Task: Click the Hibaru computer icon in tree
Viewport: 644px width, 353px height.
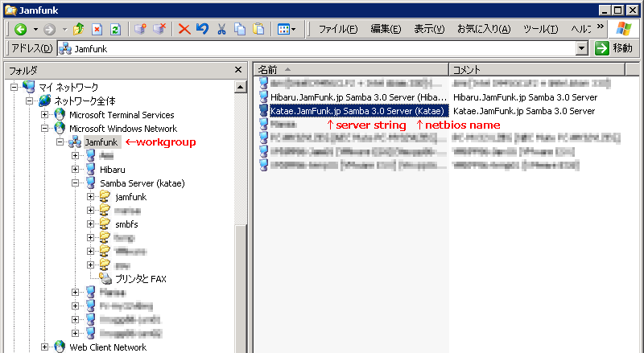Action: click(91, 169)
